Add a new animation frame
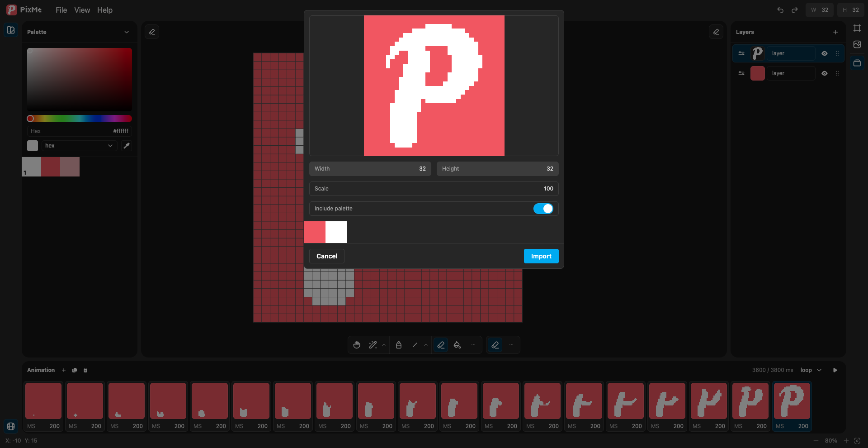Screen dimensions: 868x448 [x=64, y=370]
